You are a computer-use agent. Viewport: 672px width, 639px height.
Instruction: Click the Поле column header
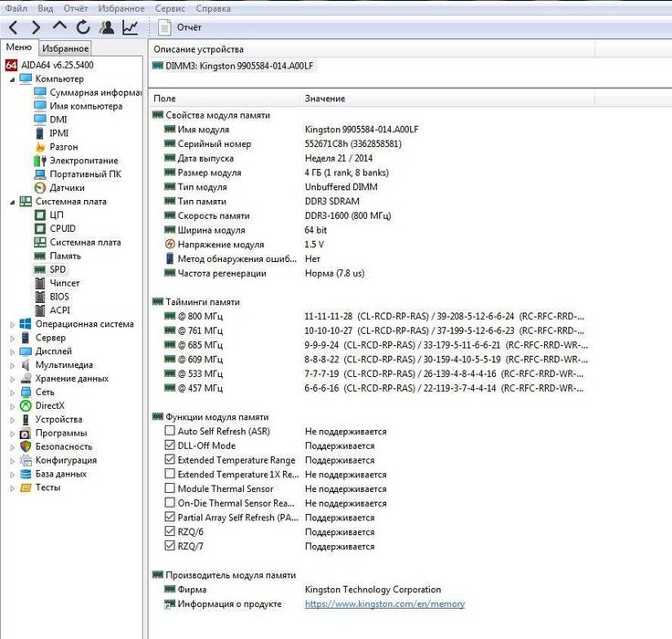pyautogui.click(x=225, y=99)
